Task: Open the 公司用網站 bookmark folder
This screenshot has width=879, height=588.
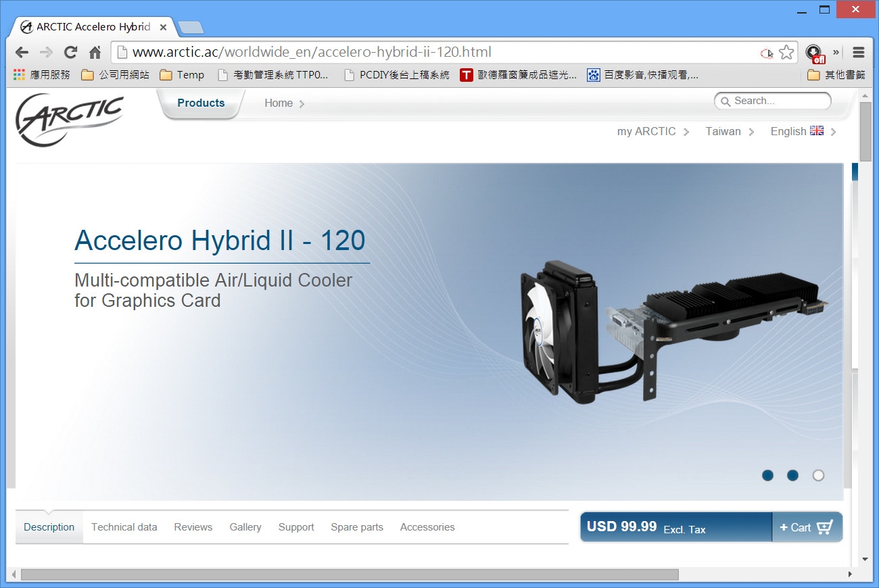Action: [x=116, y=75]
